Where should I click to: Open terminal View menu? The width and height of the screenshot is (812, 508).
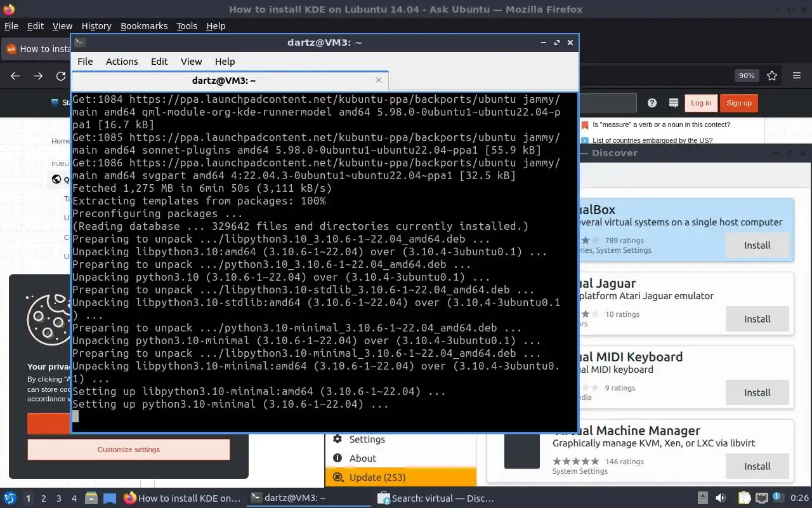point(191,62)
